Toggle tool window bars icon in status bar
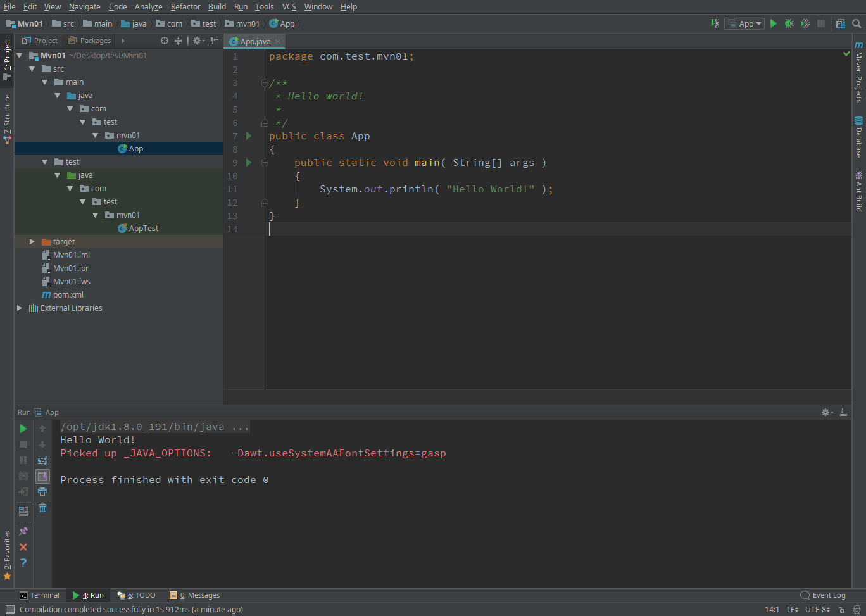Viewport: 866px width, 616px height. [9, 610]
